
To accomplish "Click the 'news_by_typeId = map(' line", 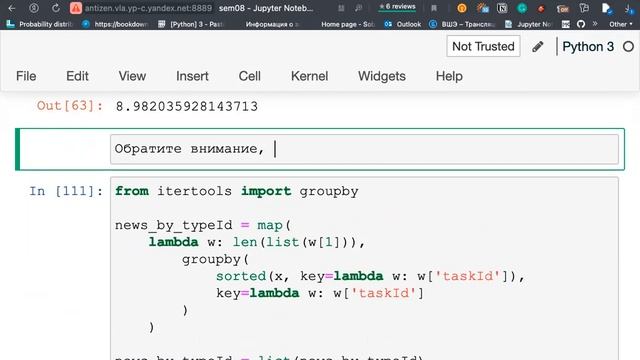I will coord(203,225).
